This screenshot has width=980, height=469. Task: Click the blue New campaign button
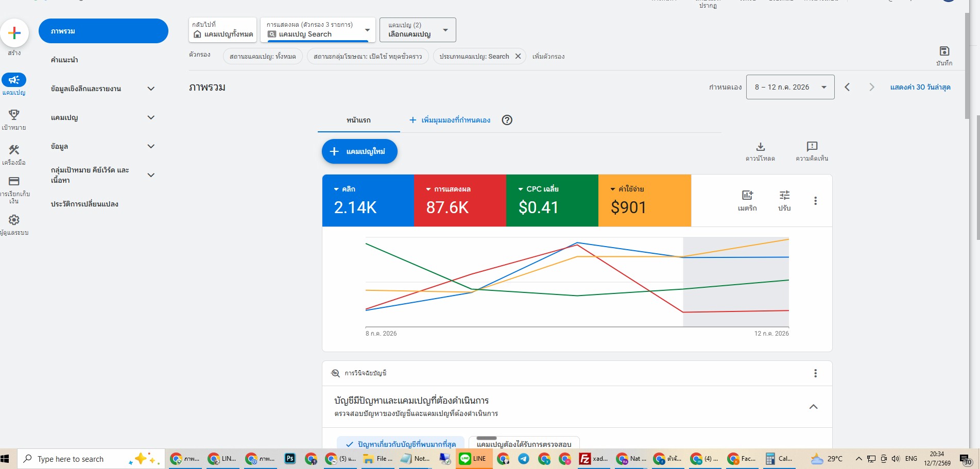pos(359,151)
